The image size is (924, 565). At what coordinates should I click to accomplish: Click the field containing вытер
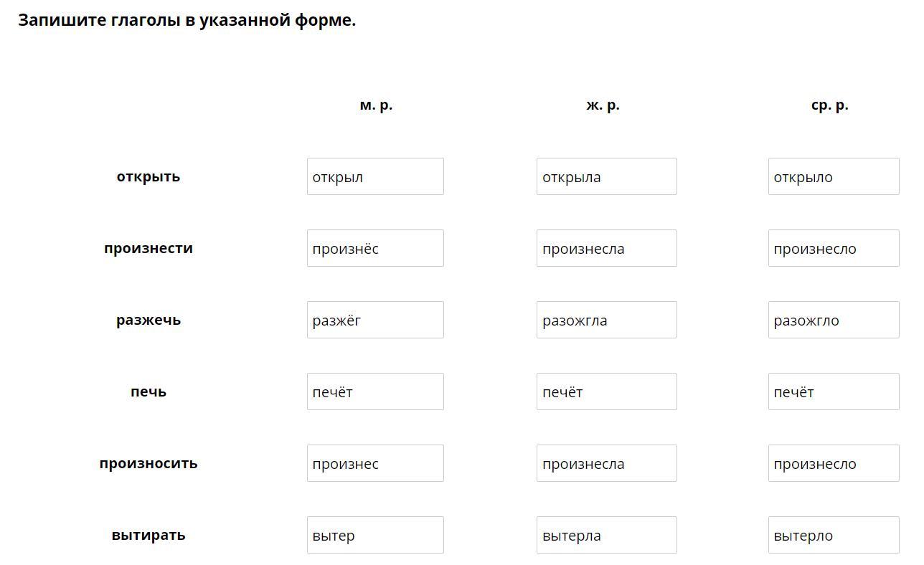[x=375, y=535]
